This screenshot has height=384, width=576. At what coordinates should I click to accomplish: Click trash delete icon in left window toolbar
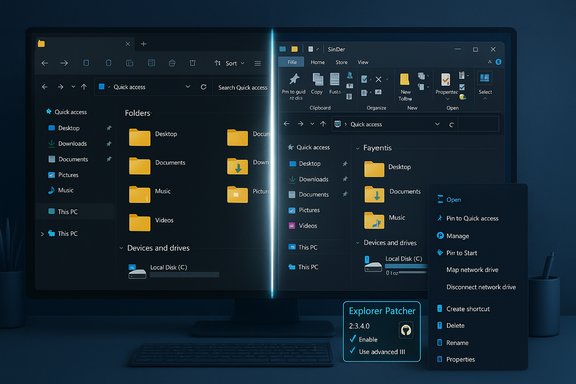click(x=192, y=63)
